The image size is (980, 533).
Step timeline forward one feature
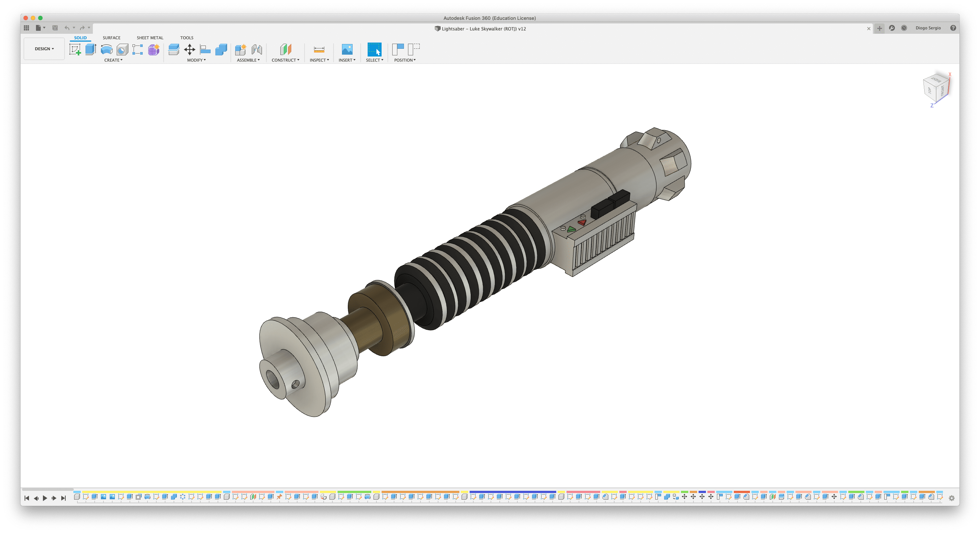tap(54, 498)
